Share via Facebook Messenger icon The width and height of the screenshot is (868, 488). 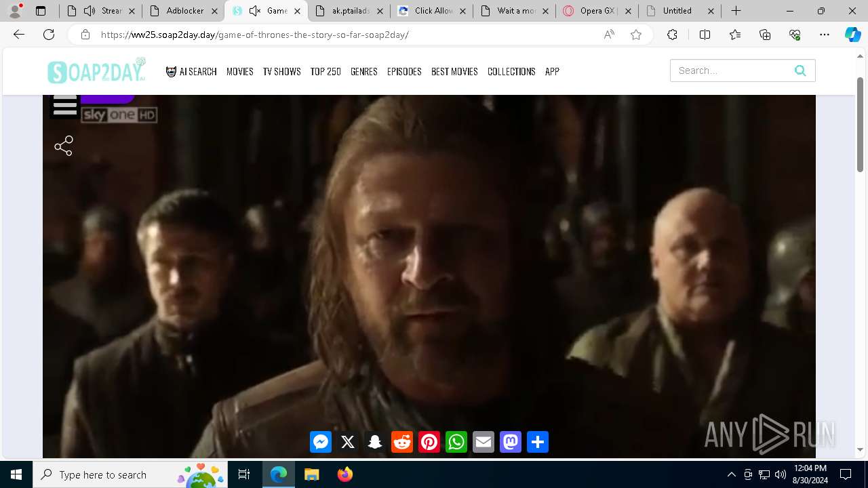pos(321,442)
